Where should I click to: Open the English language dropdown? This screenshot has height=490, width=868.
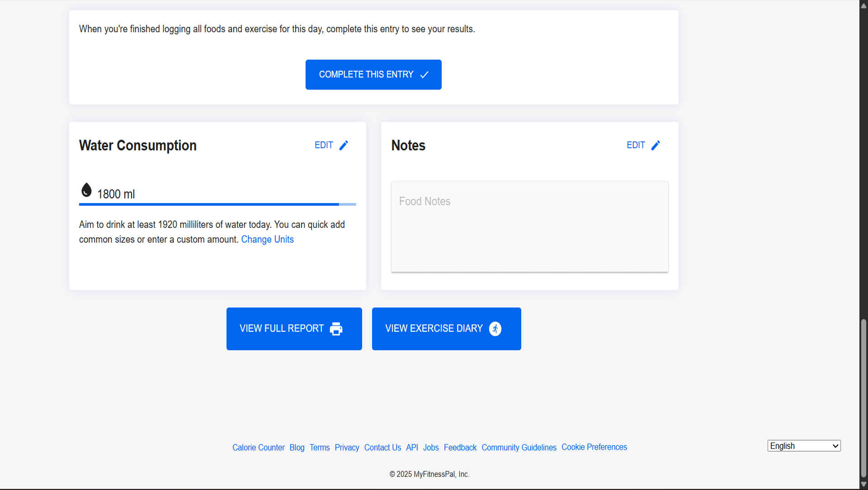coord(803,446)
